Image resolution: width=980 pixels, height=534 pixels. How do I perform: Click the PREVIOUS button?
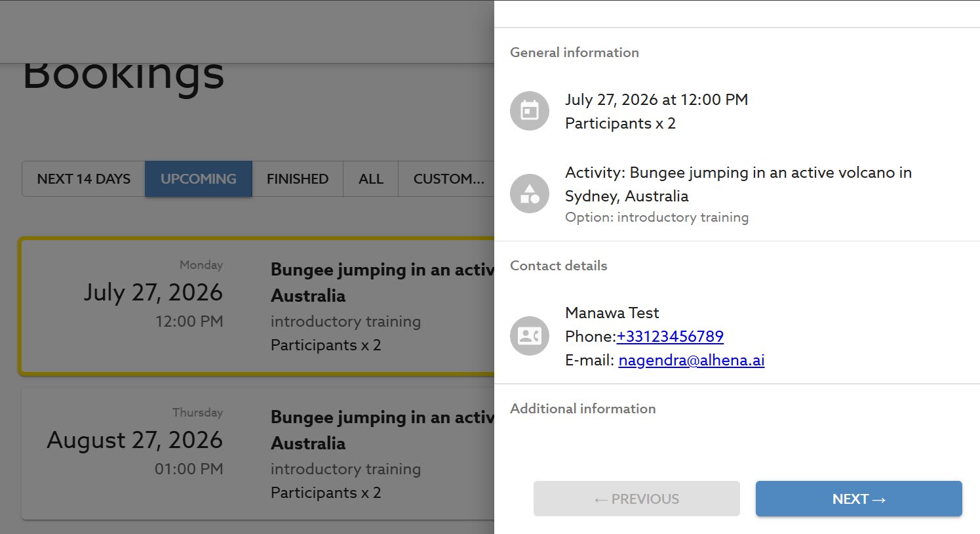(637, 499)
